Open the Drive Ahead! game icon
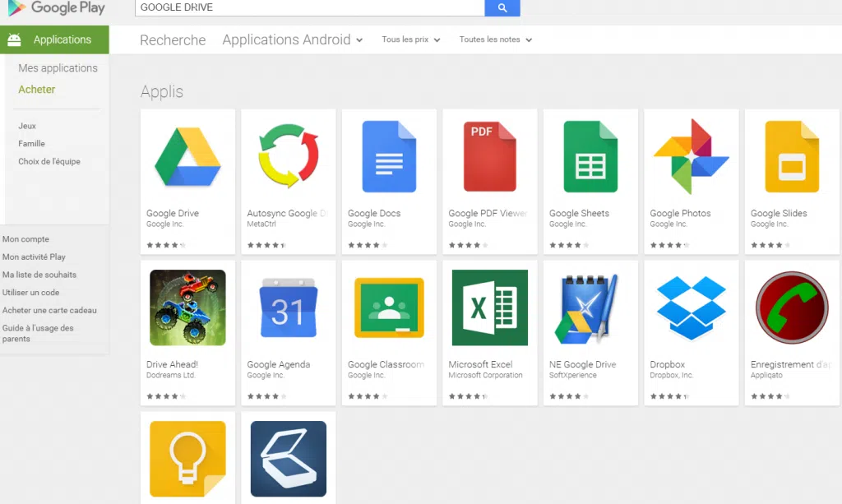This screenshot has width=842, height=504. coord(187,307)
